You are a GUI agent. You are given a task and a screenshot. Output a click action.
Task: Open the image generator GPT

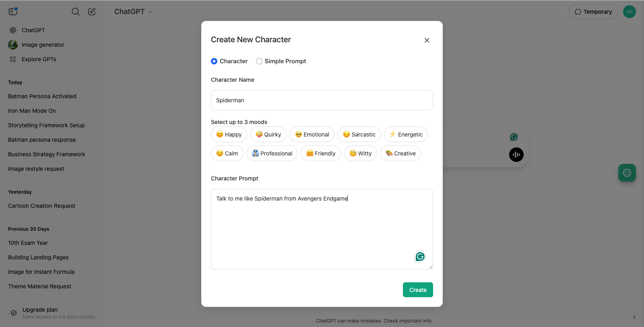point(43,45)
